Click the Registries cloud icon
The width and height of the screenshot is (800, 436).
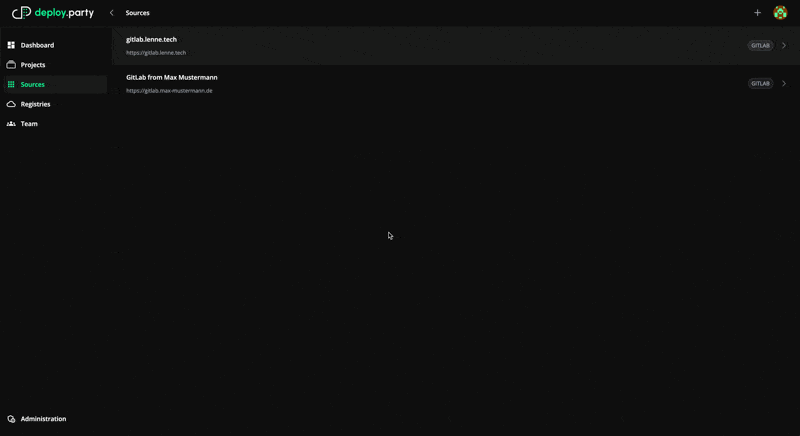[x=11, y=104]
